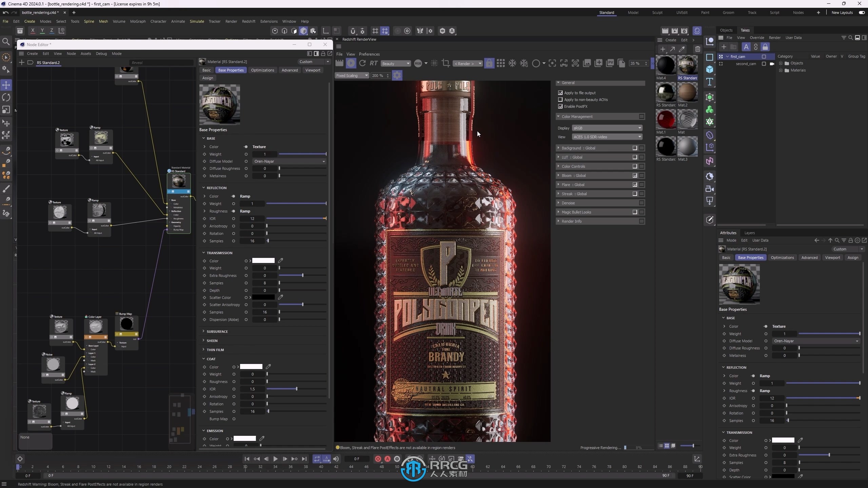Open the Override menu in Takes

(x=757, y=38)
